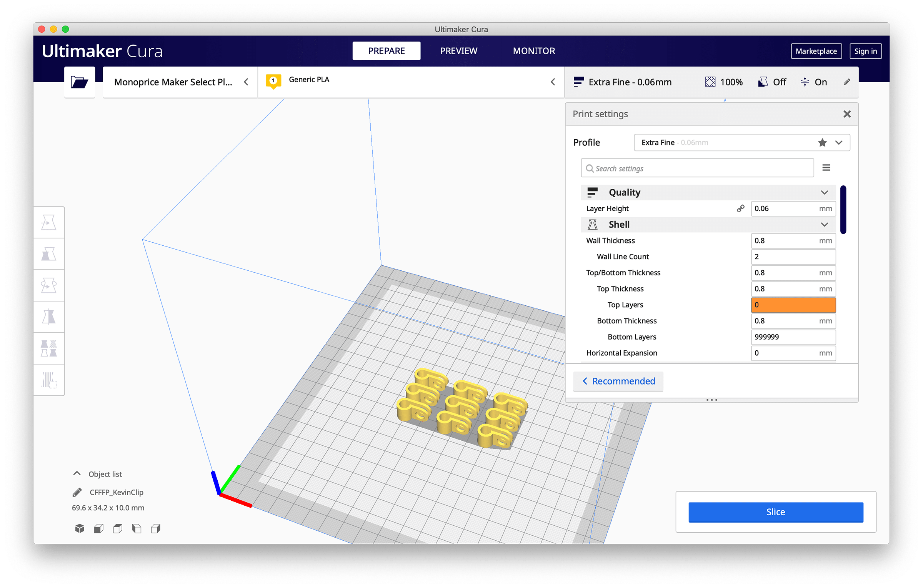This screenshot has height=588, width=923.
Task: Select the Mirror tool in left toolbar
Action: point(49,317)
